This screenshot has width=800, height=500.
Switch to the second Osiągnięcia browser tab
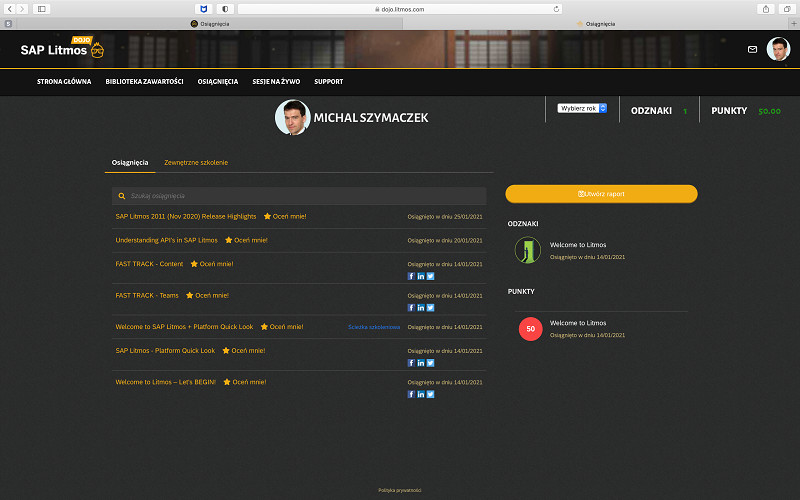pos(596,23)
